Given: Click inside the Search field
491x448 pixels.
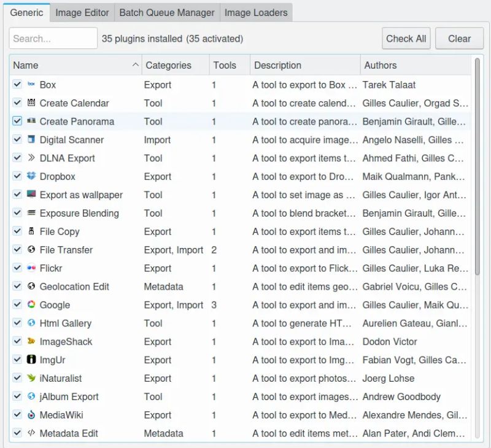Looking at the screenshot, I should pyautogui.click(x=52, y=38).
